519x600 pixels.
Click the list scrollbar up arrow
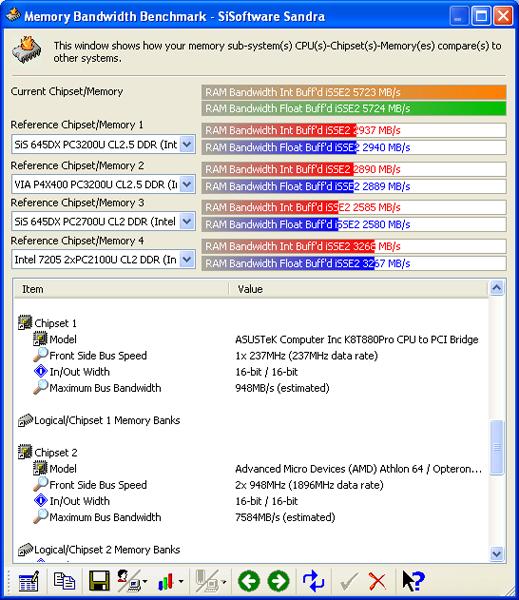click(x=497, y=288)
